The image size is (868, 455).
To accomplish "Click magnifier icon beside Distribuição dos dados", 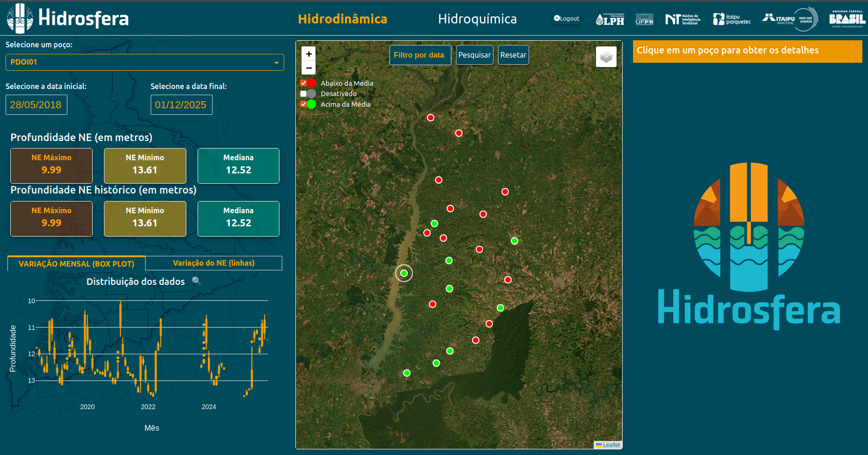I will (x=197, y=281).
